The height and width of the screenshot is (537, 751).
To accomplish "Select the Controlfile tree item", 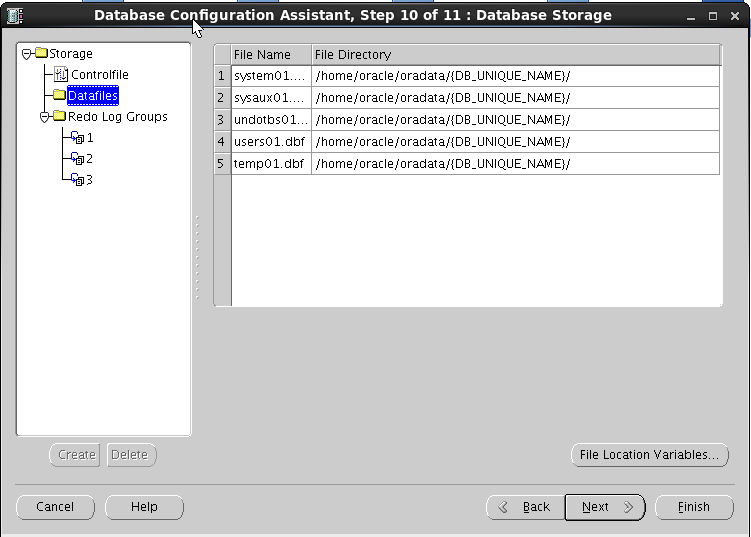I will tap(100, 75).
